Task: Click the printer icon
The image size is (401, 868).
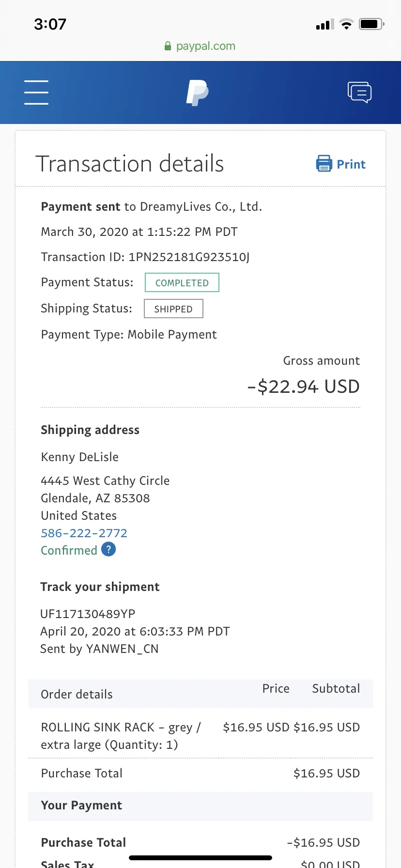Action: pyautogui.click(x=324, y=164)
